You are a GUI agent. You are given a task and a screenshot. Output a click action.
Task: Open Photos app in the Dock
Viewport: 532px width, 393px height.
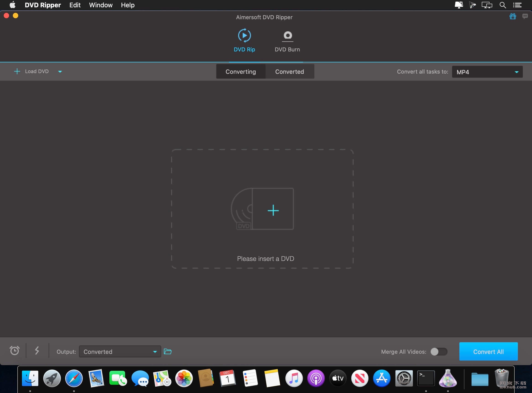tap(184, 378)
